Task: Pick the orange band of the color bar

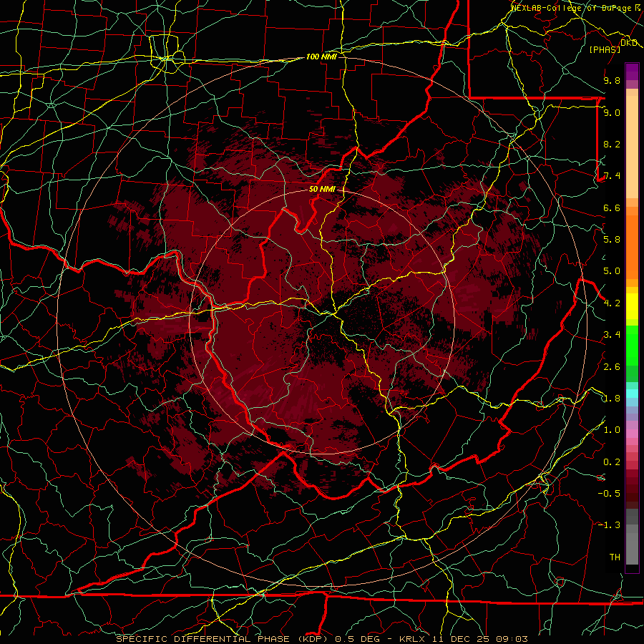Action: click(632, 243)
